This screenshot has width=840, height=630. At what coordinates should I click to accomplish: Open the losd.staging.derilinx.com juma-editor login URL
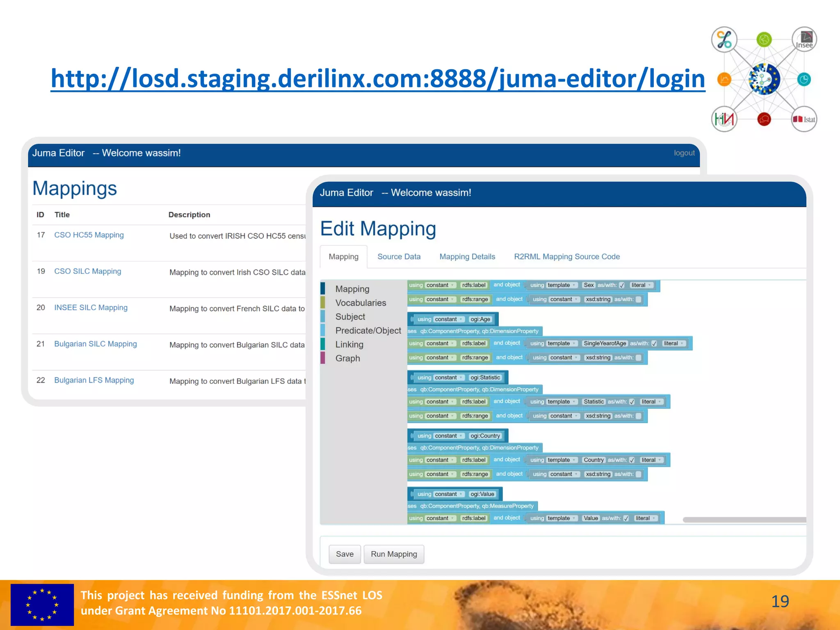pos(378,78)
